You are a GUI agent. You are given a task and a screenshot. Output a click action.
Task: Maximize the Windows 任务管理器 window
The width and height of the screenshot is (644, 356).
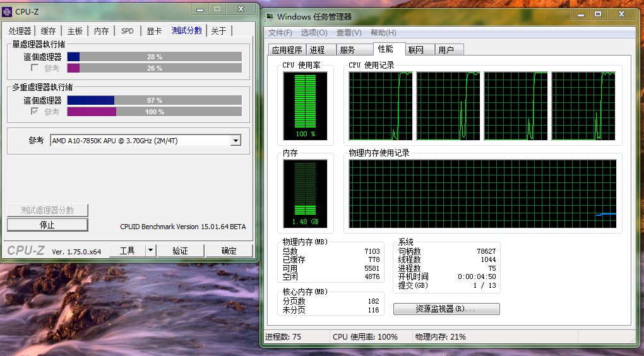597,15
